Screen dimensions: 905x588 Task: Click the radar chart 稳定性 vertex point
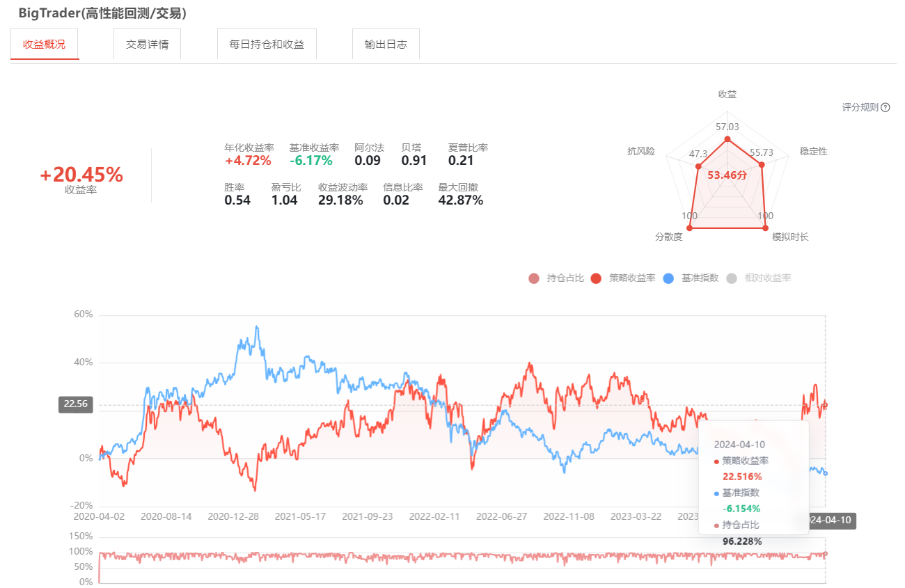[762, 165]
